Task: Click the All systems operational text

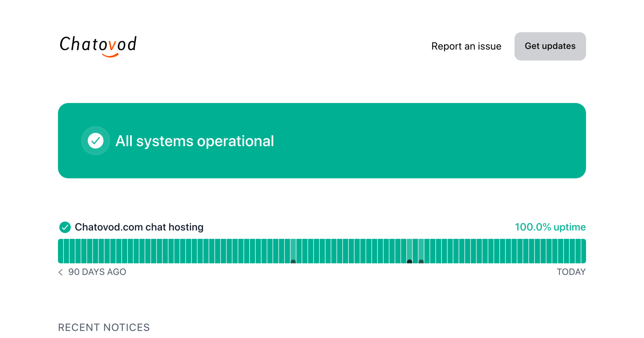Action: (x=195, y=141)
